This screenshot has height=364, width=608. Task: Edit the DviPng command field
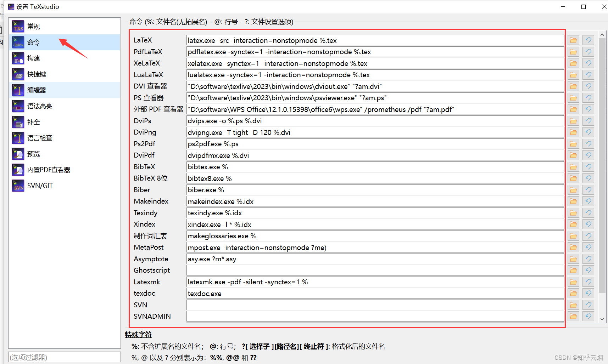pos(375,132)
